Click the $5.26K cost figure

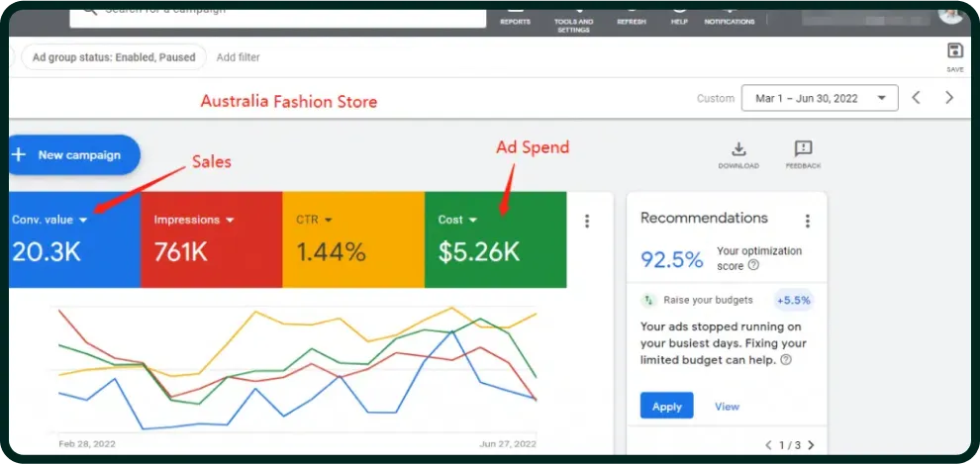(479, 252)
